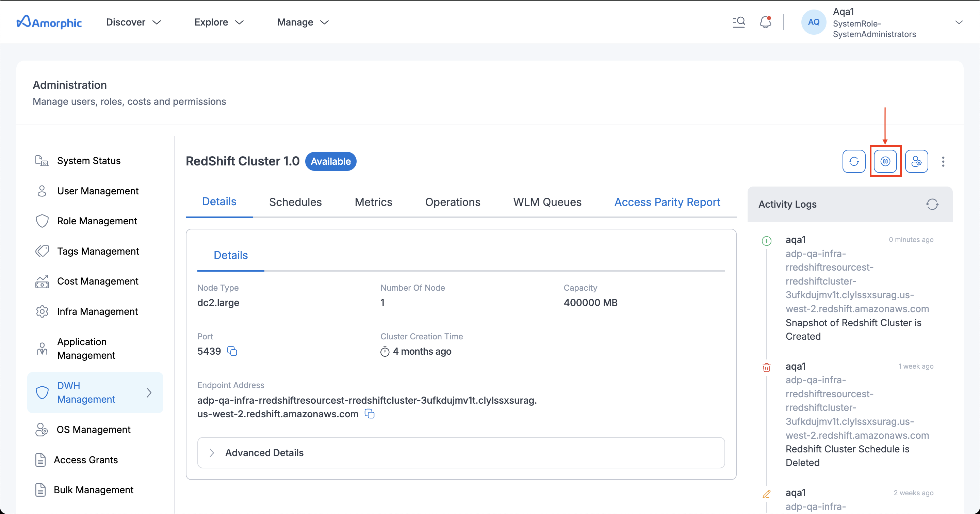Screen dimensions: 980x514
Task: Go to Role Management
Action: tap(97, 221)
